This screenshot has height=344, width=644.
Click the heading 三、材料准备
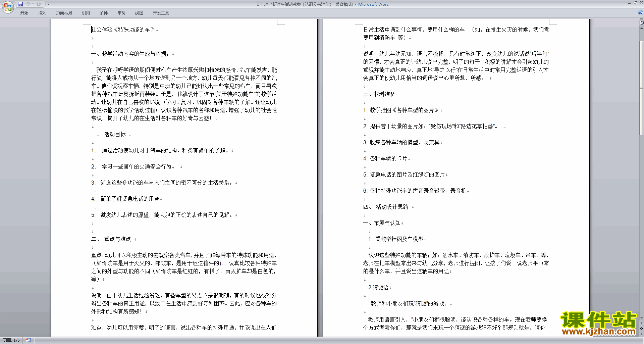tap(379, 94)
